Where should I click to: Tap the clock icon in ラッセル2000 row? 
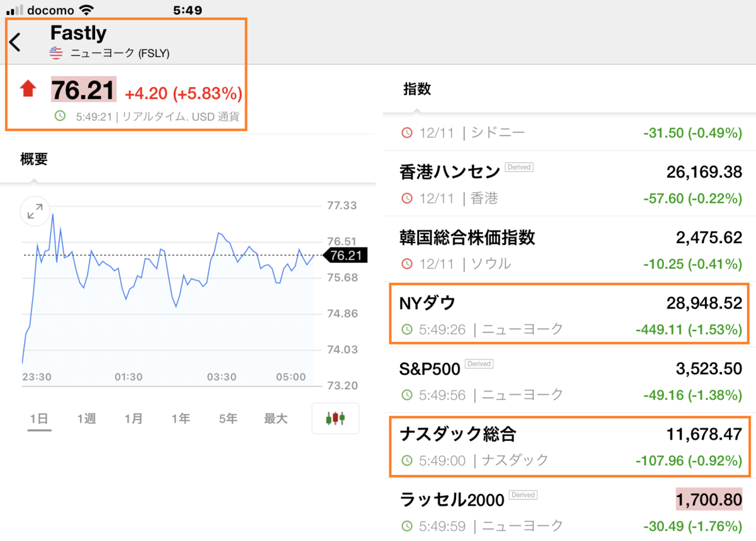coord(407,525)
